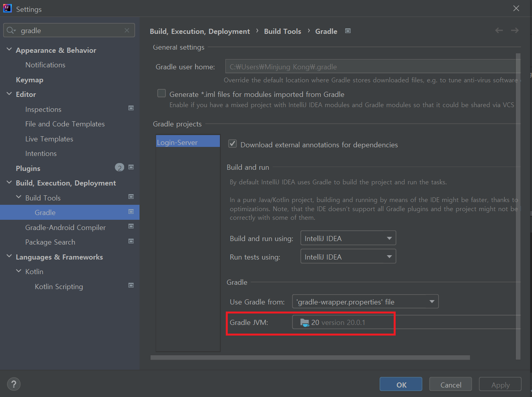The width and height of the screenshot is (532, 397).
Task: Open the Use Gradle from dropdown
Action: 365,302
